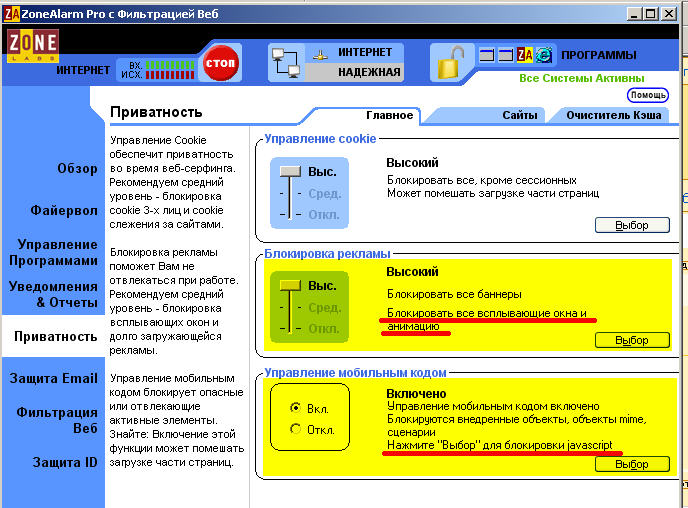Viewport: 688px width, 508px height.
Task: Minimize the ZoneAlarm Pro window
Action: 634,14
